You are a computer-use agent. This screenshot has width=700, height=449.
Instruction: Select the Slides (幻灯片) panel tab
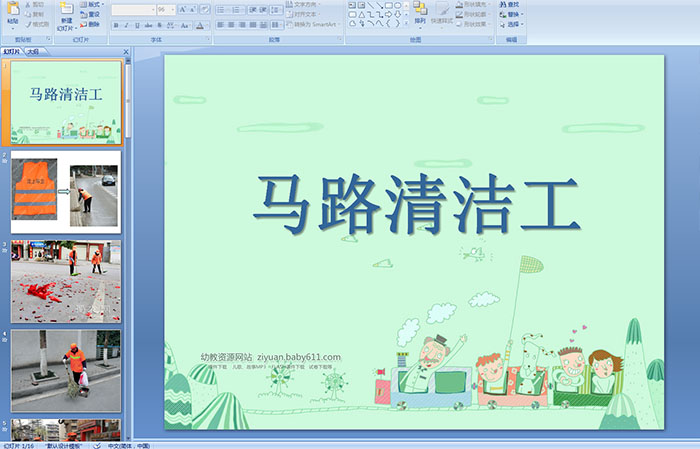(x=11, y=51)
